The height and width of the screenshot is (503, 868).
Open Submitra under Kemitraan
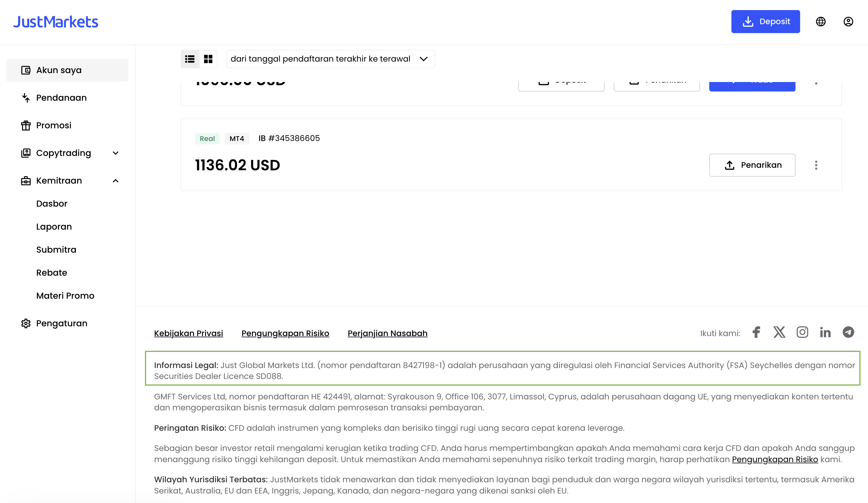pyautogui.click(x=56, y=249)
